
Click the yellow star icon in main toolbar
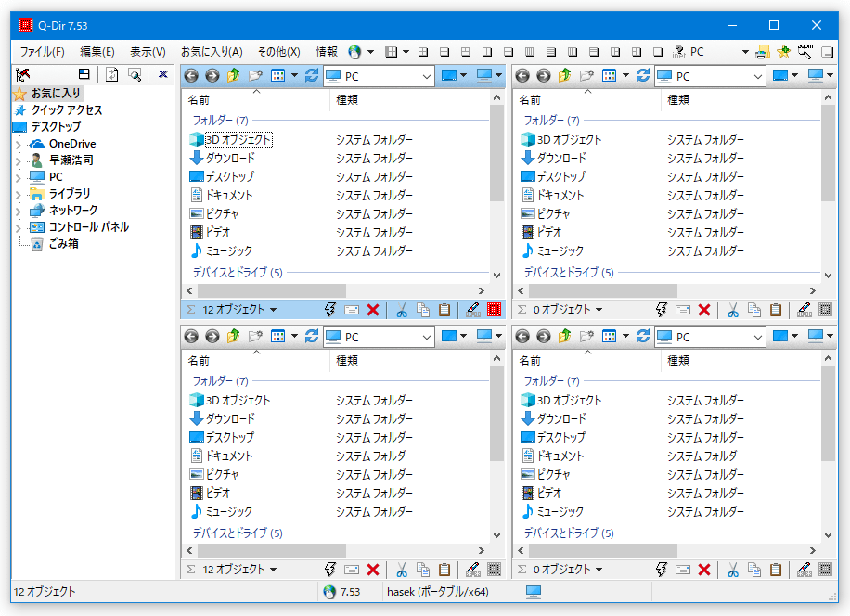tap(783, 51)
